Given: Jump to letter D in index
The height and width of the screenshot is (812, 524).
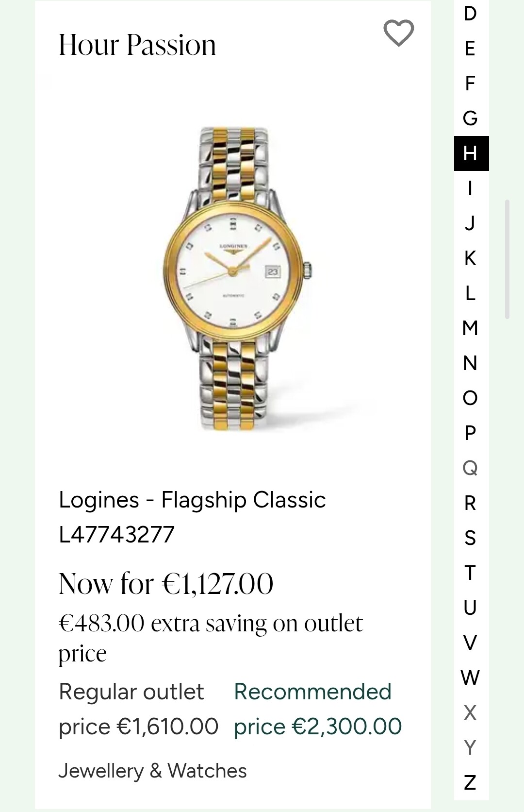Looking at the screenshot, I should [x=470, y=14].
